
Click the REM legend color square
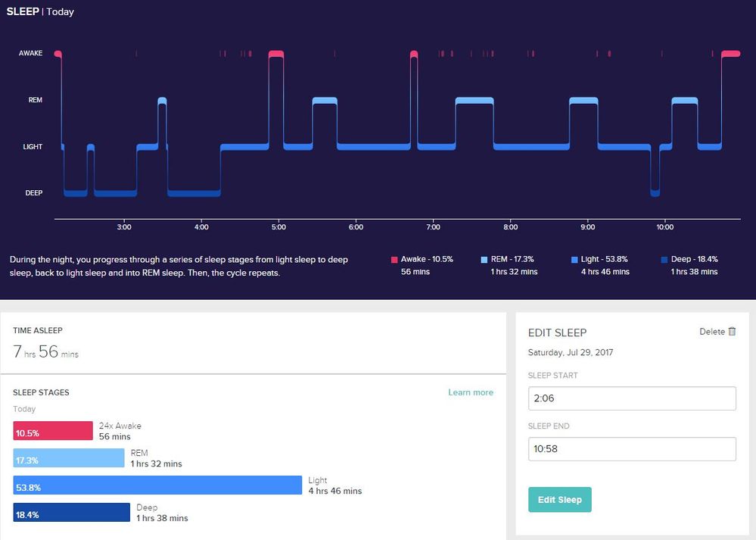tap(484, 260)
